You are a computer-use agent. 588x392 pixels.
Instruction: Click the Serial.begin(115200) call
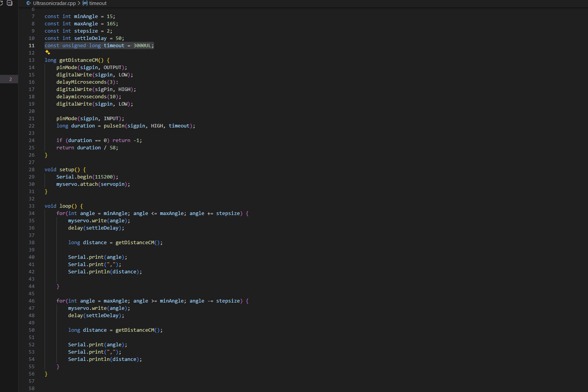tap(87, 177)
